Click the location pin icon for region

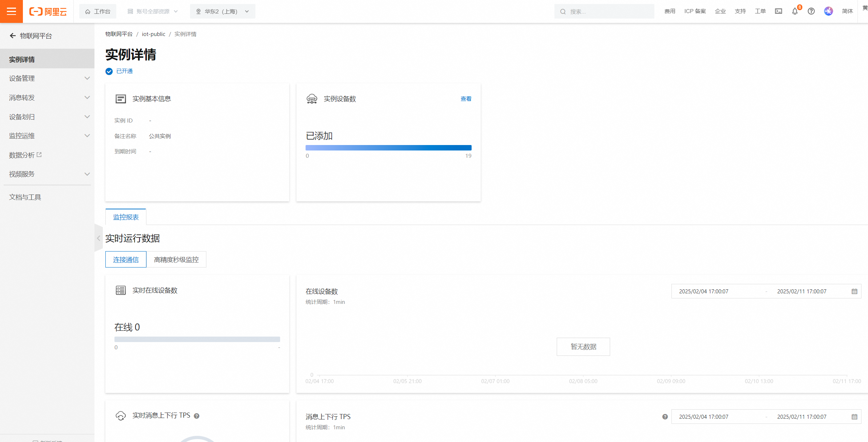pyautogui.click(x=198, y=11)
